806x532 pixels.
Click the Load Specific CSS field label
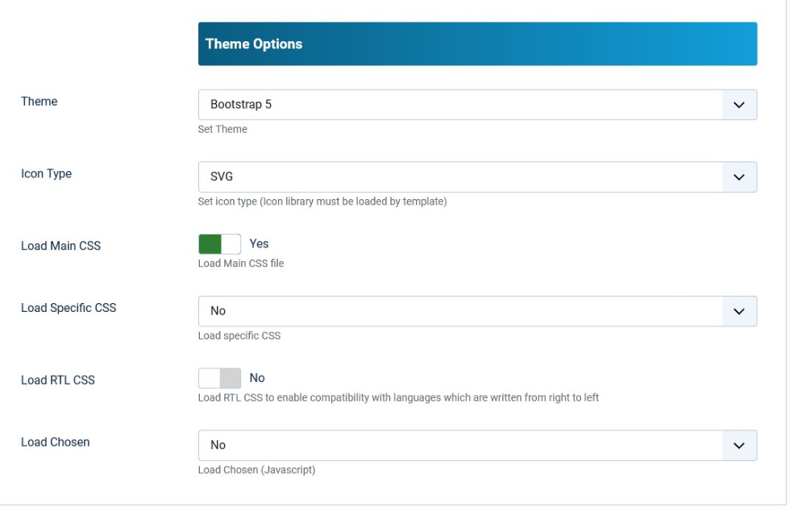[x=69, y=308]
